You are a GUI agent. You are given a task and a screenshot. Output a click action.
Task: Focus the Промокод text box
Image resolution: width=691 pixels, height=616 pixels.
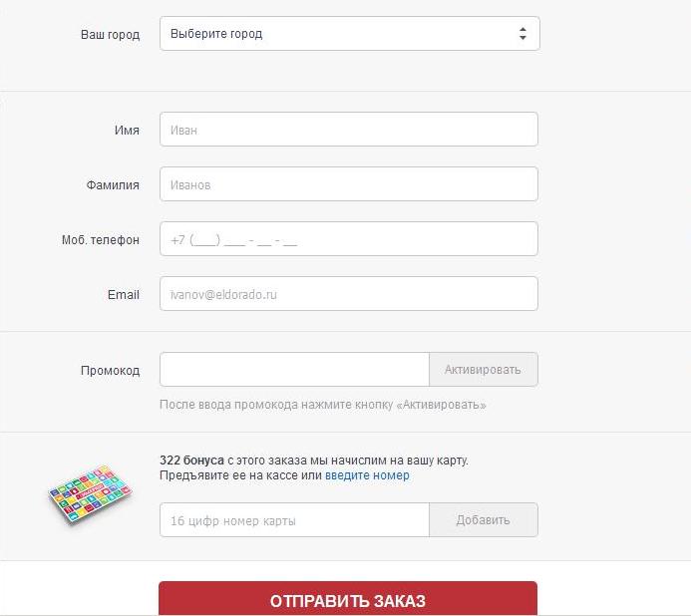(294, 370)
